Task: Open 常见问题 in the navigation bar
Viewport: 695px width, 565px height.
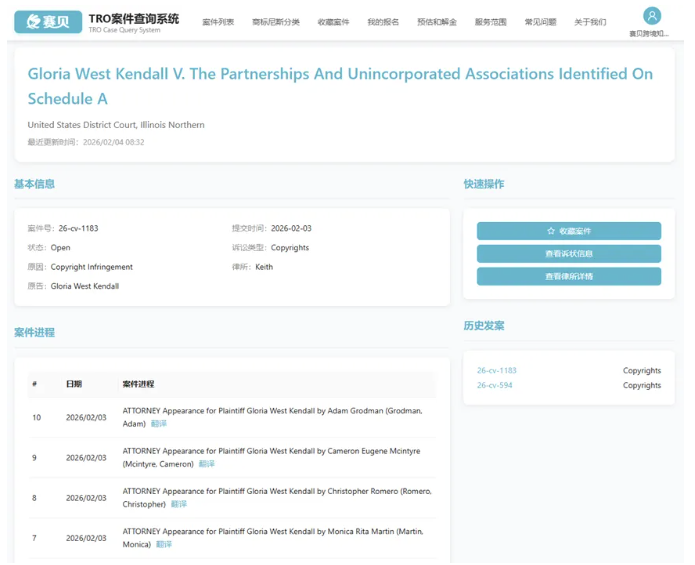Action: point(541,22)
